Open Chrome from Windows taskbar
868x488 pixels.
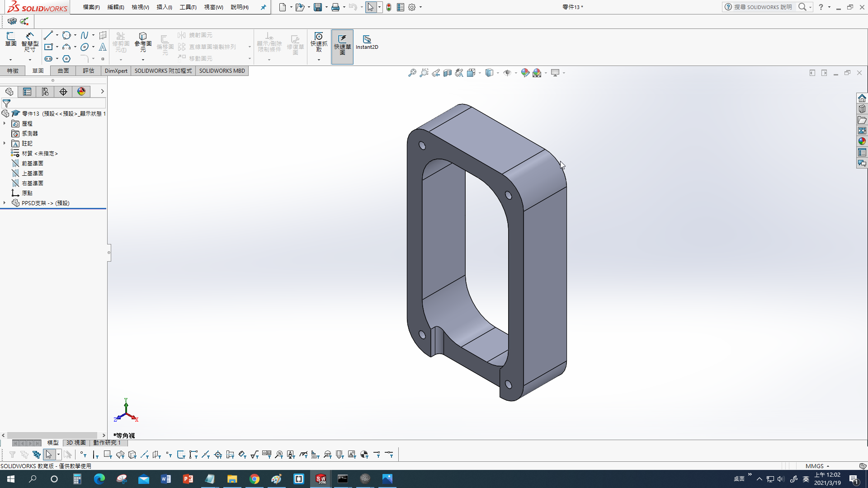pyautogui.click(x=255, y=479)
